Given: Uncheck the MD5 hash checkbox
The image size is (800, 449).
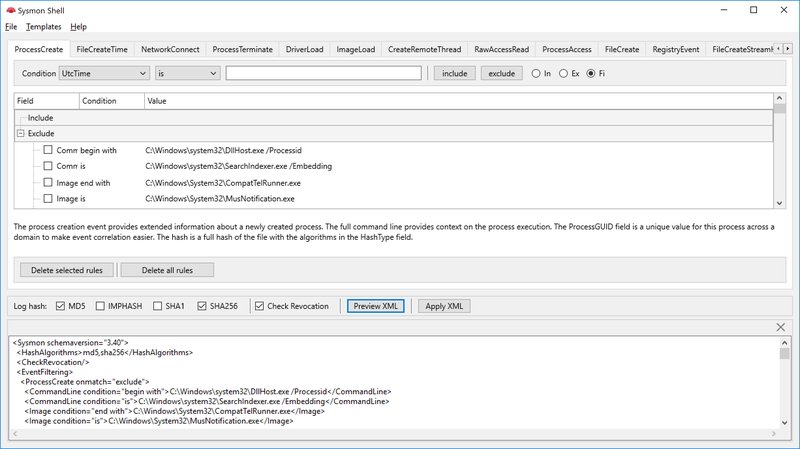Looking at the screenshot, I should pos(60,306).
